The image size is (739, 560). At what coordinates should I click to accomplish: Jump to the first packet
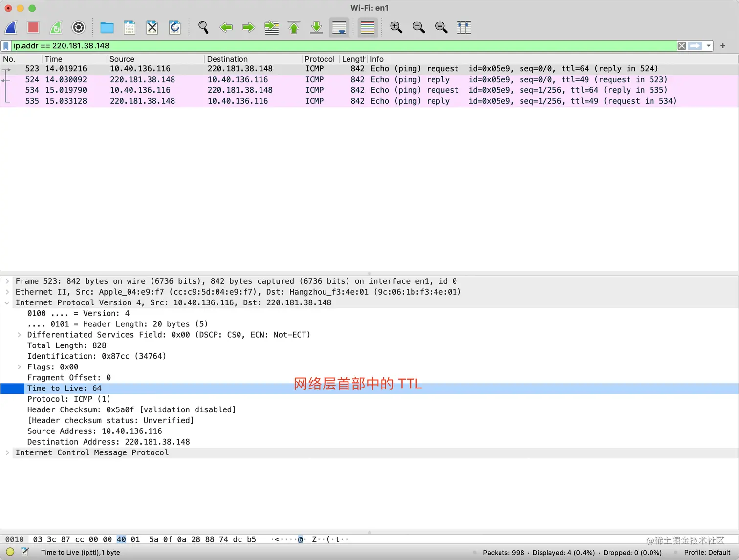[x=294, y=27]
